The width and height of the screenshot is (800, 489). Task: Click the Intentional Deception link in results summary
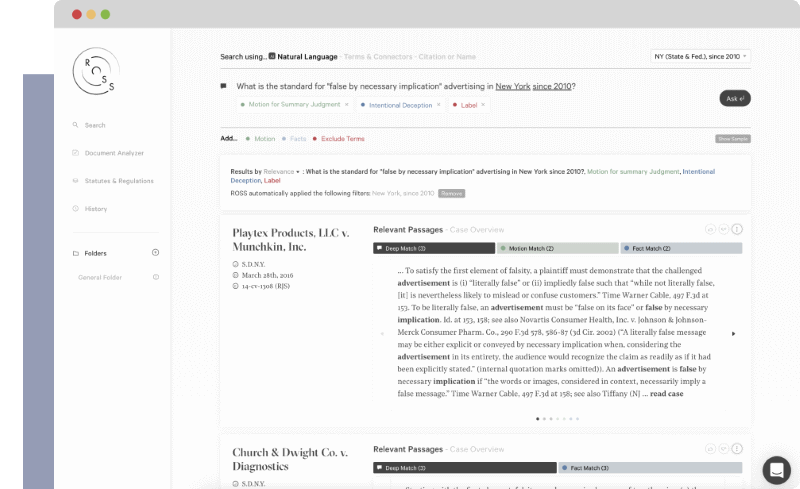(x=472, y=176)
